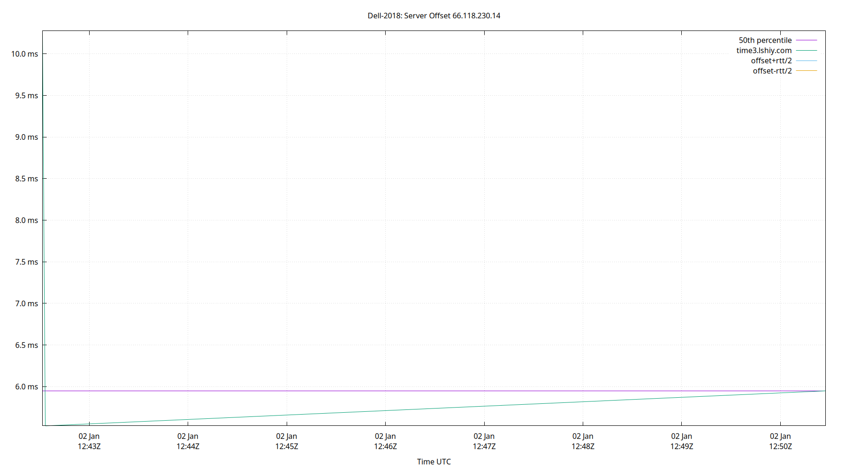Screen dimensions: 868x469
Task: Click the green line near the 12:47Z mark
Action: tap(484, 407)
